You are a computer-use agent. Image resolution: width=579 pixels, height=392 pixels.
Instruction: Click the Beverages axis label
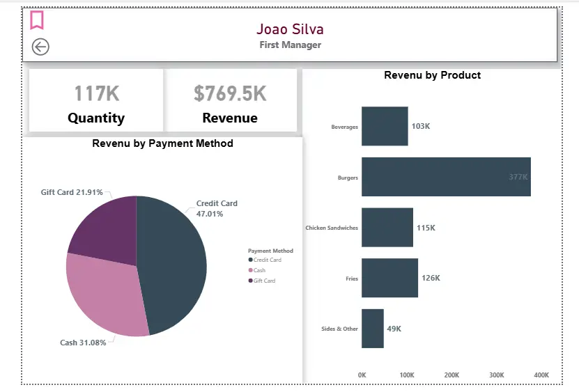click(x=344, y=127)
